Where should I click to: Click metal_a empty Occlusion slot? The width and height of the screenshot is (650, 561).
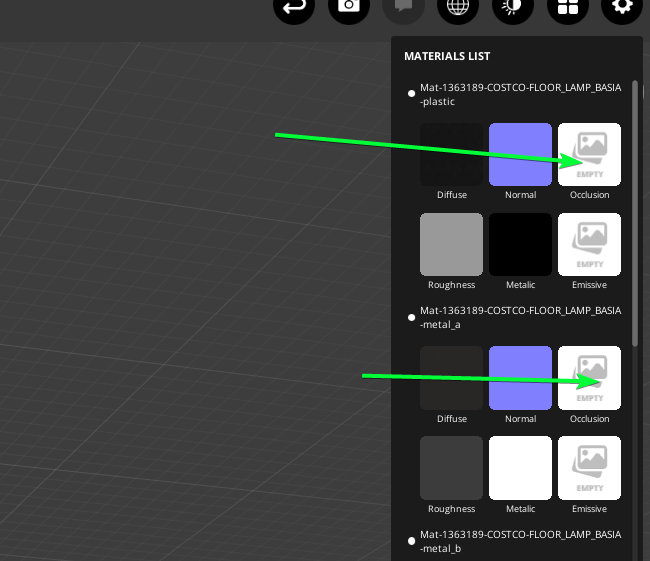click(x=589, y=378)
